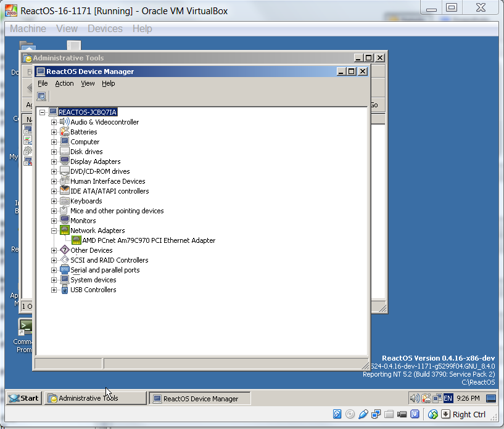
Task: Open the Device Manager View menu
Action: (x=88, y=83)
